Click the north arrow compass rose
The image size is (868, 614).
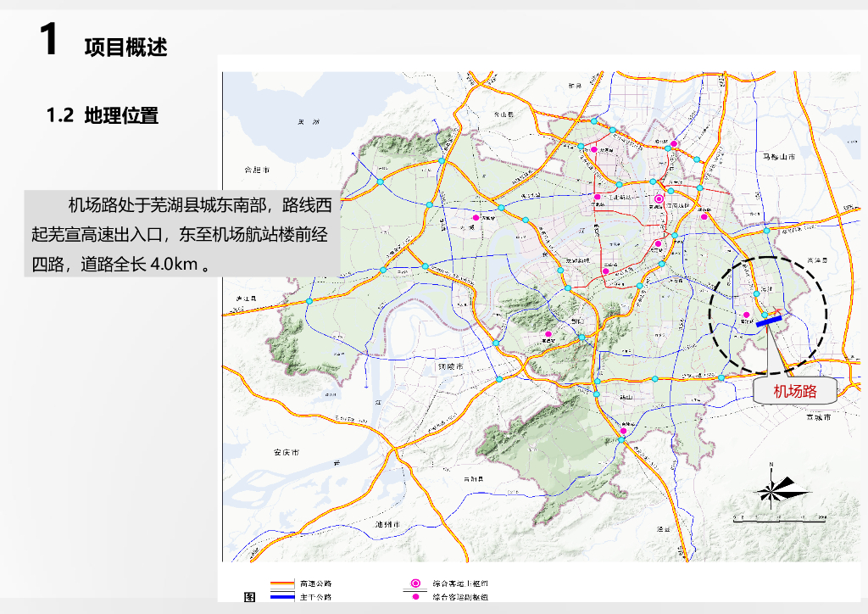click(x=776, y=488)
